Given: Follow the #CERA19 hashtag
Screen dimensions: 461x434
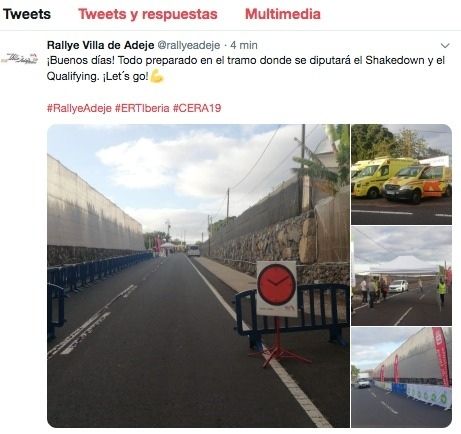Looking at the screenshot, I should [x=197, y=108].
